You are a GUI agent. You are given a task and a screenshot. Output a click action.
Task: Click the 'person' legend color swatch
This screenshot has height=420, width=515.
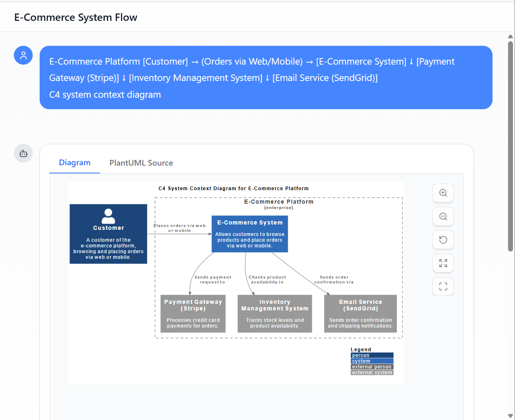coord(372,355)
